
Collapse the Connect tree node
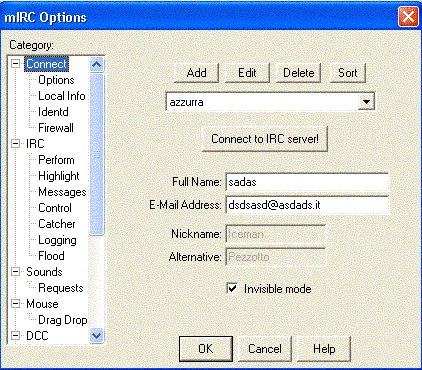coord(15,64)
